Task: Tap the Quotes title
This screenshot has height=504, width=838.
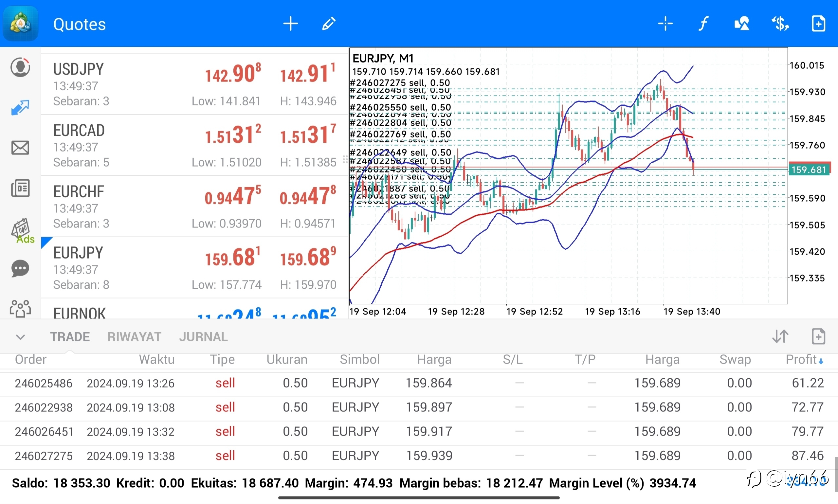Action: point(80,25)
